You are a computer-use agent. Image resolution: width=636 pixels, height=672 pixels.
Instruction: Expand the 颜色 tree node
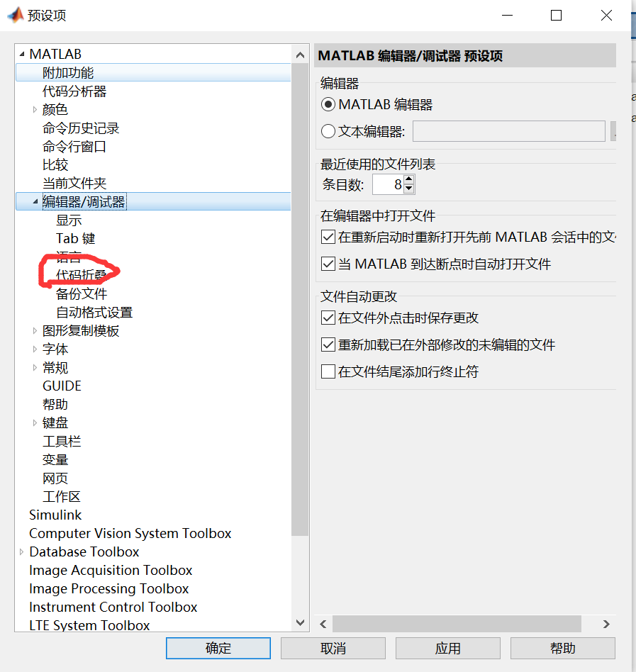[35, 110]
